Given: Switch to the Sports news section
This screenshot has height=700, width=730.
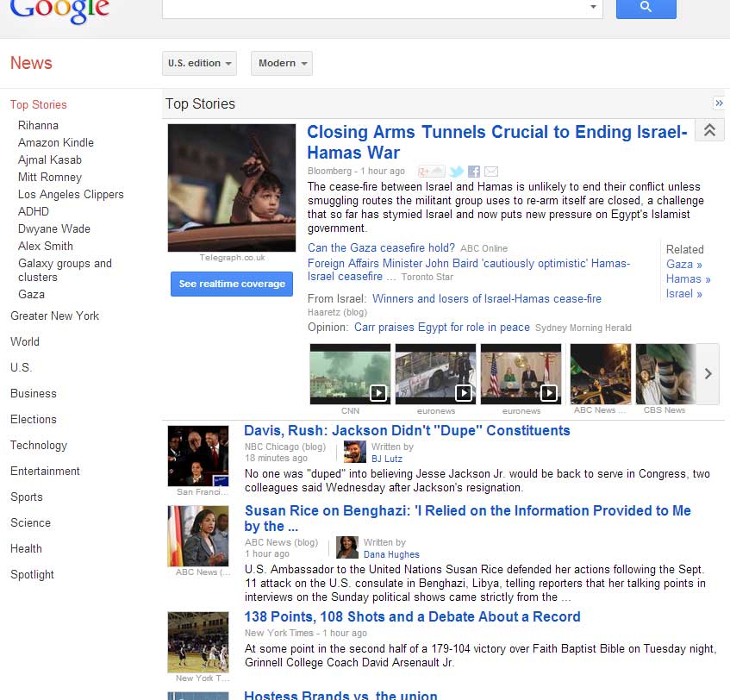Looking at the screenshot, I should click(x=27, y=497).
